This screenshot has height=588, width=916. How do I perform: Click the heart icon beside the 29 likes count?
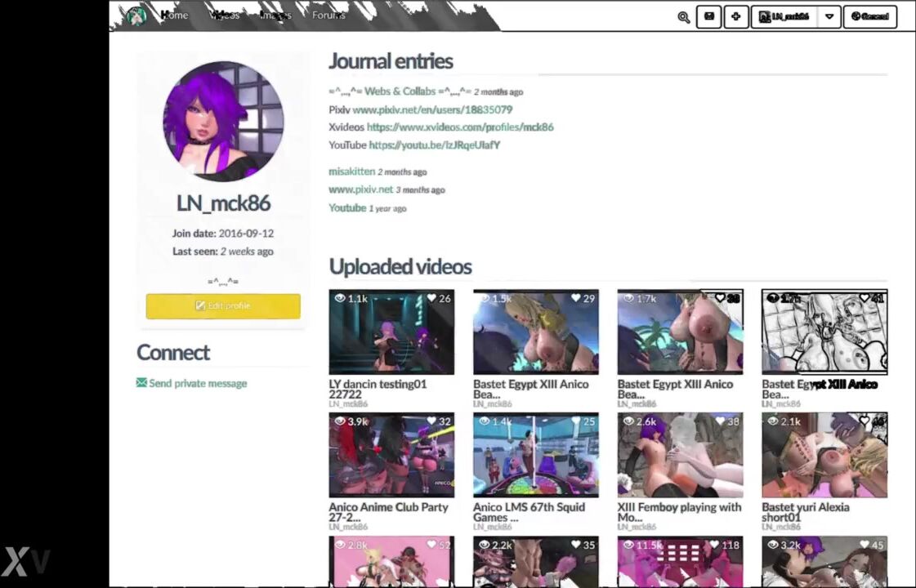tap(576, 298)
